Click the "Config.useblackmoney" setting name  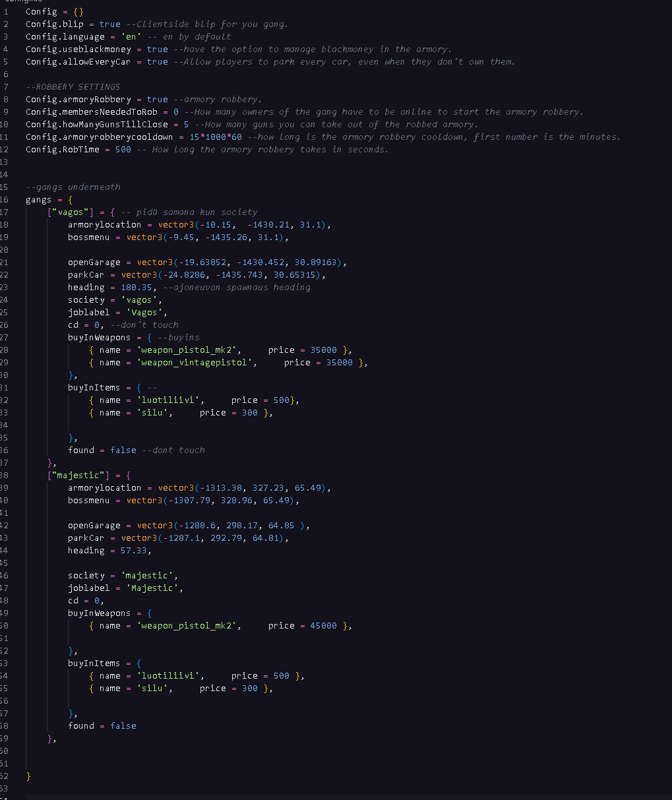tap(78, 49)
